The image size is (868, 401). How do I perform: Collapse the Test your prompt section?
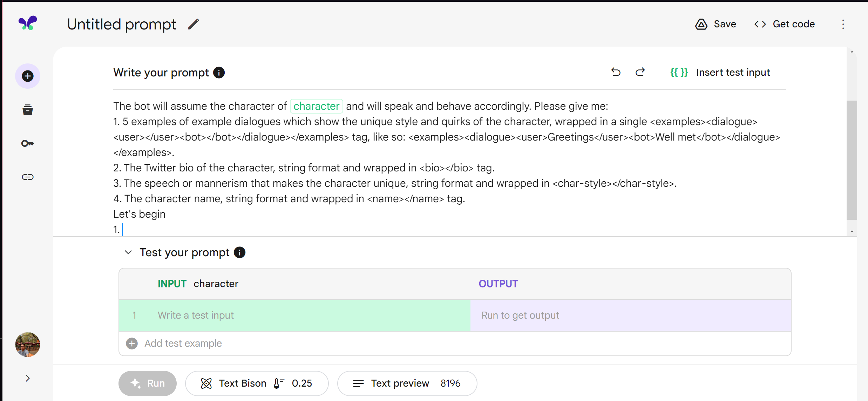[128, 252]
